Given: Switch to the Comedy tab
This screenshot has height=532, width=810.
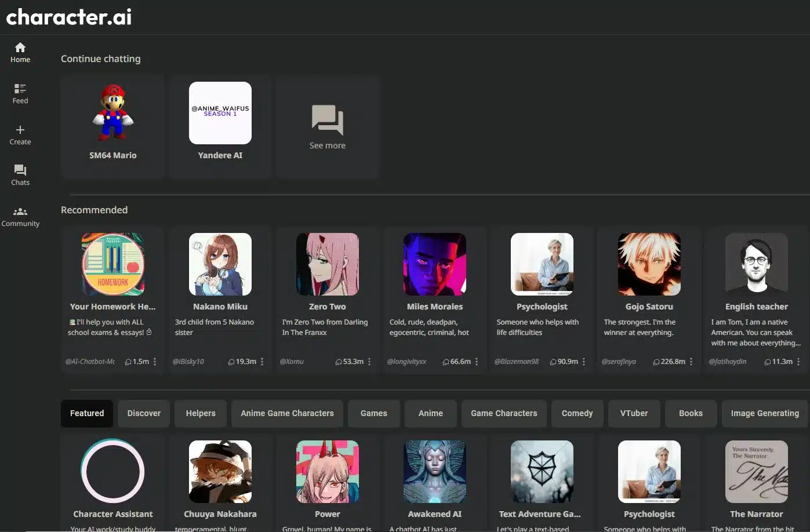Looking at the screenshot, I should pos(577,413).
